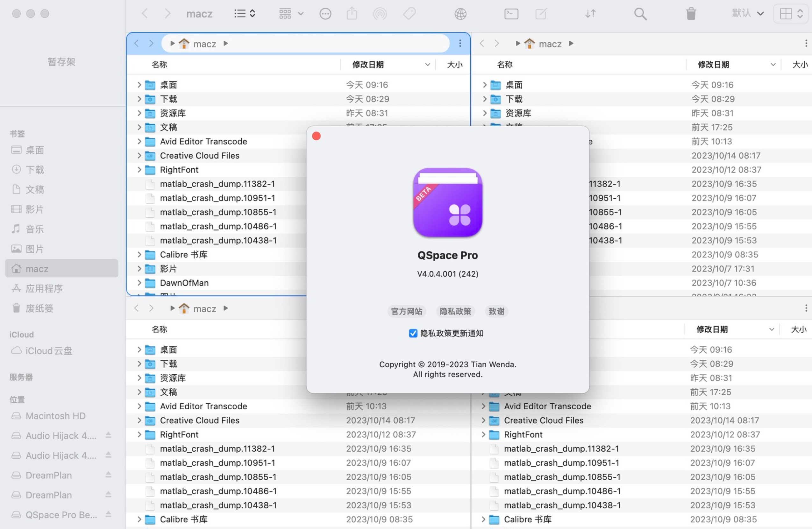Click the QSpace Pro app icon in dialog
The image size is (812, 529).
pyautogui.click(x=448, y=202)
